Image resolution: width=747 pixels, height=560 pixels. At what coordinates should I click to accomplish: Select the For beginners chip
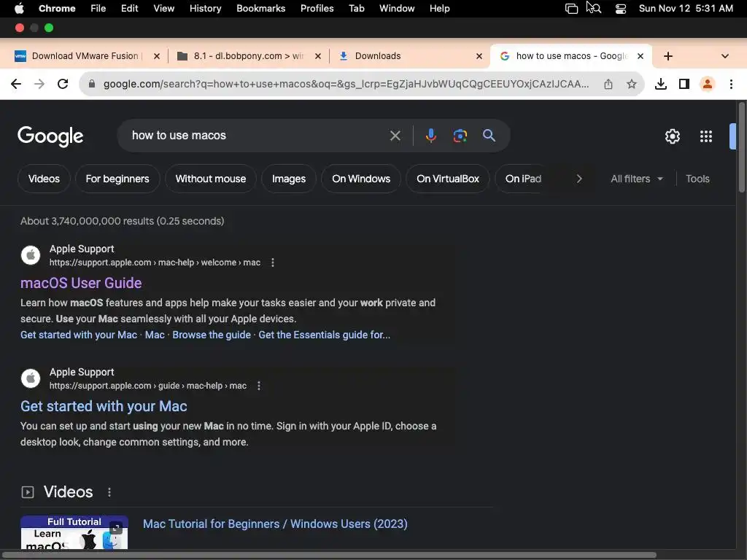click(x=117, y=179)
